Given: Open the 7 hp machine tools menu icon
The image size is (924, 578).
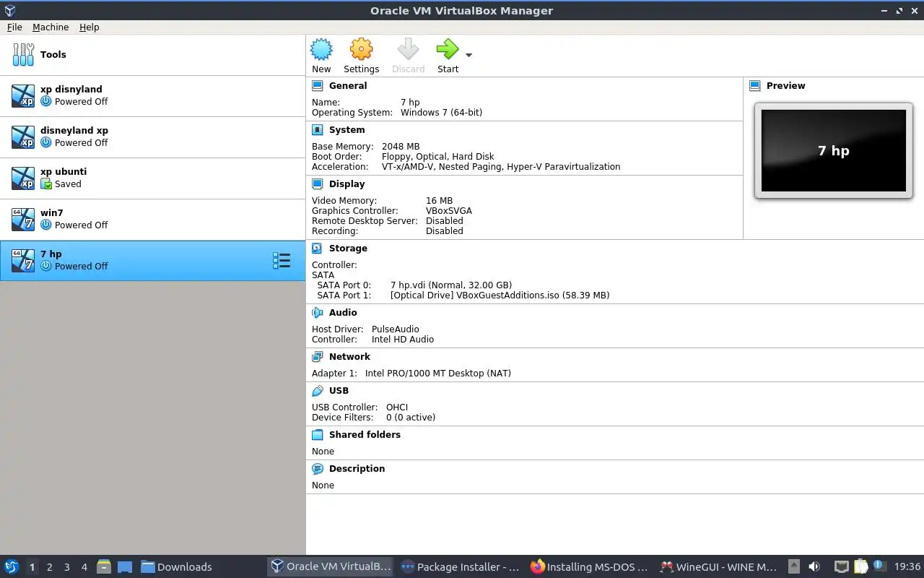Looking at the screenshot, I should coord(282,261).
